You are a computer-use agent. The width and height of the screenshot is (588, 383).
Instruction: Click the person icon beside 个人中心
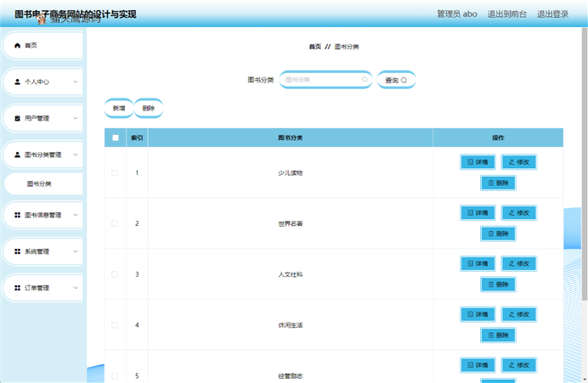[17, 82]
